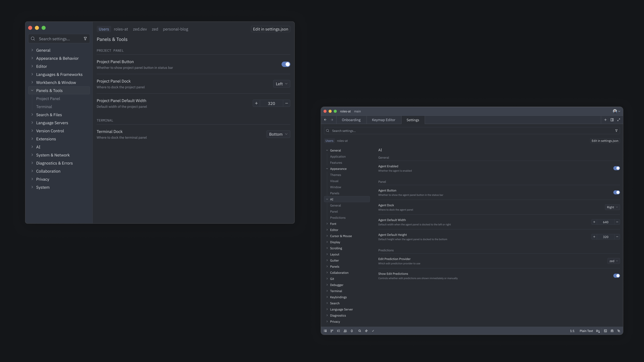Image resolution: width=644 pixels, height=362 pixels.
Task: Open the Agent Dock dropdown showing Right
Action: (x=612, y=207)
